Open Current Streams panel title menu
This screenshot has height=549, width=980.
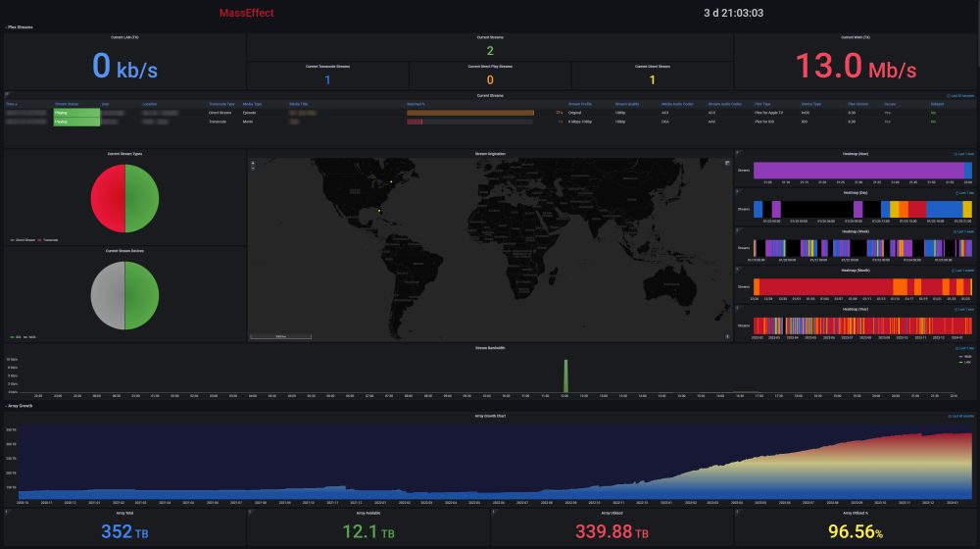click(490, 96)
